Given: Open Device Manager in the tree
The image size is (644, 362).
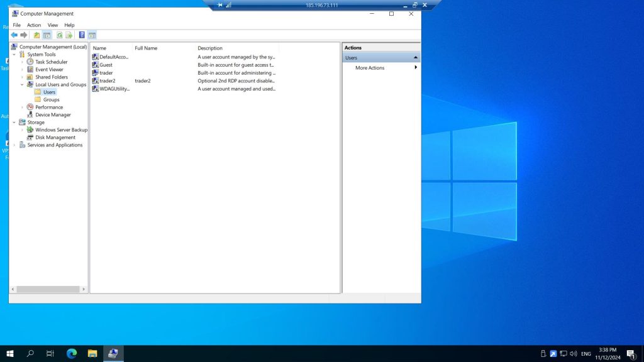Looking at the screenshot, I should click(x=53, y=115).
